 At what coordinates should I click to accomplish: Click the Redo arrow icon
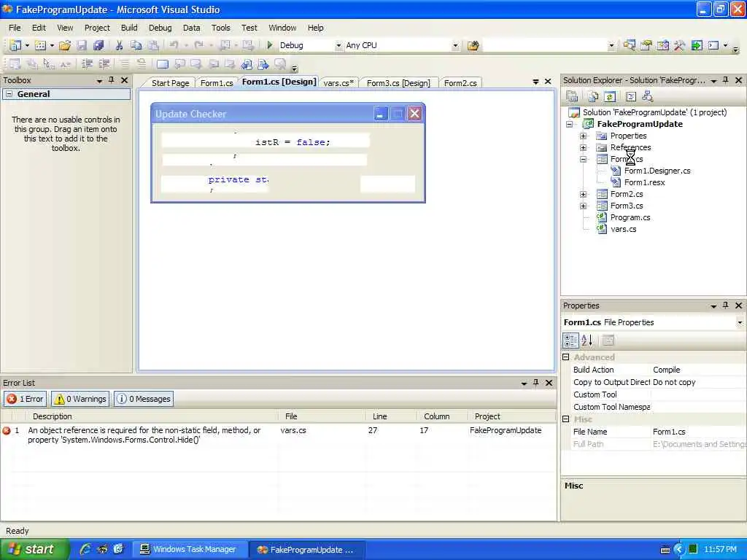point(198,45)
